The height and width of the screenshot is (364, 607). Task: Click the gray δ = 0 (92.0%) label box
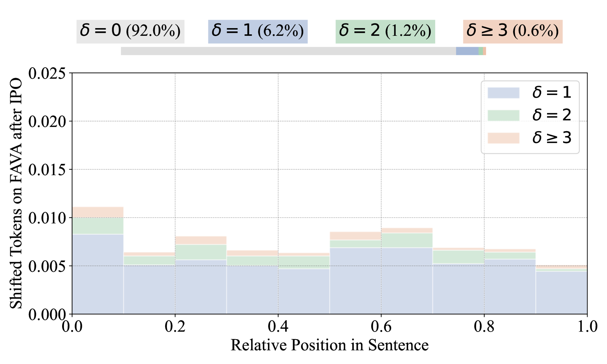130,31
